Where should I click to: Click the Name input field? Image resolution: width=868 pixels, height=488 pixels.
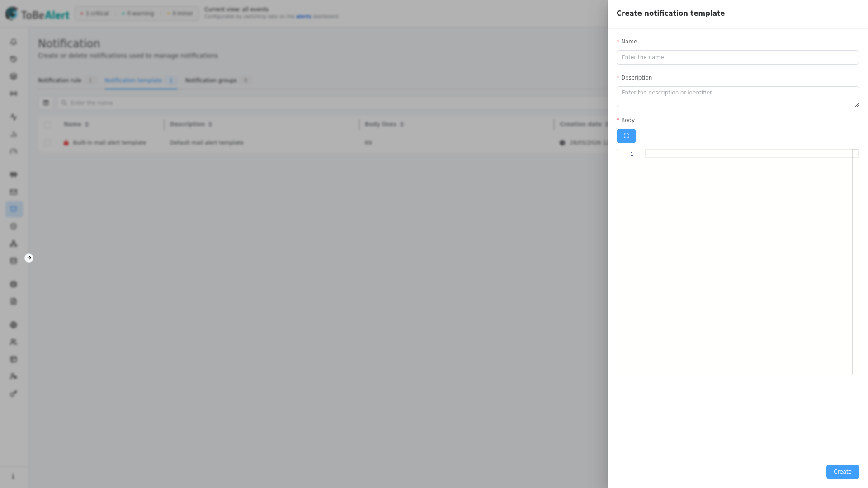[x=737, y=57]
